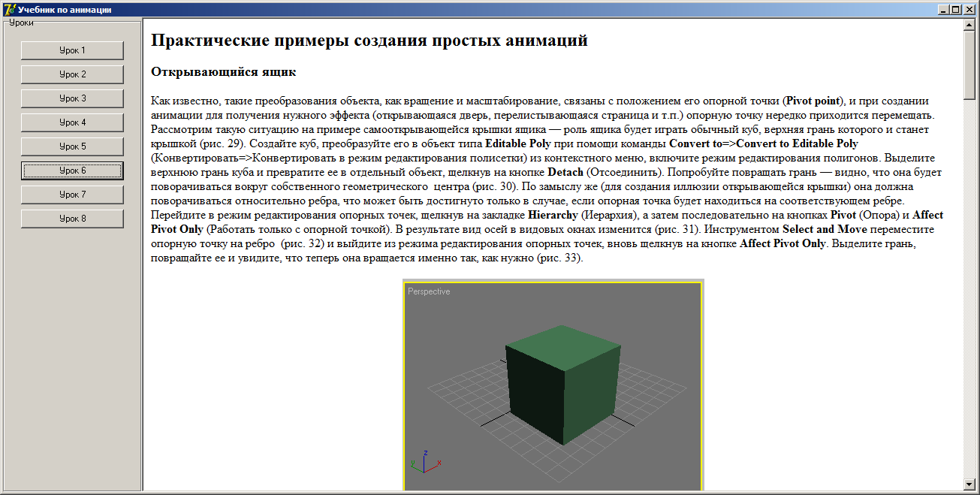Open lesson Урок 2
The width and height of the screenshot is (980, 495).
pos(72,74)
